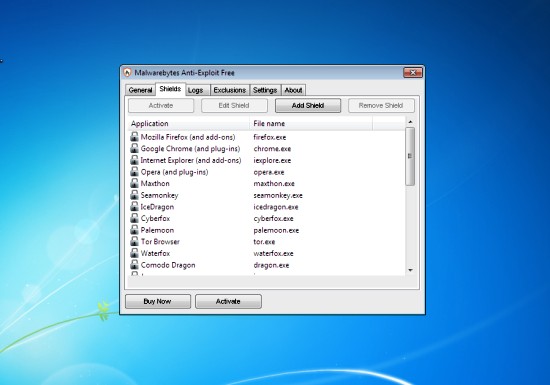This screenshot has height=385, width=550.
Task: Click the cyberfox.exe file name
Action: (273, 218)
